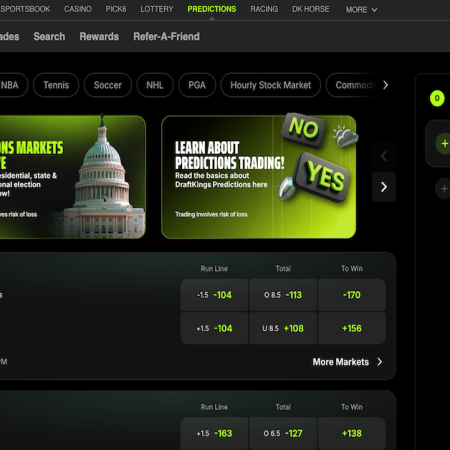The image size is (450, 450).
Task: Select Run Line +1.5 at -163
Action: pos(214,433)
